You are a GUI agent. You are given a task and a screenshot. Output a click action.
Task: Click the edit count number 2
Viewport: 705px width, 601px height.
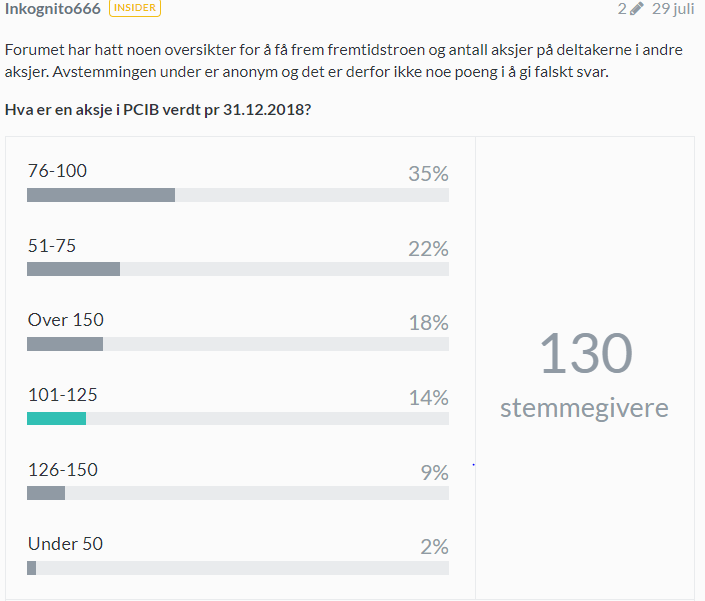coord(622,9)
